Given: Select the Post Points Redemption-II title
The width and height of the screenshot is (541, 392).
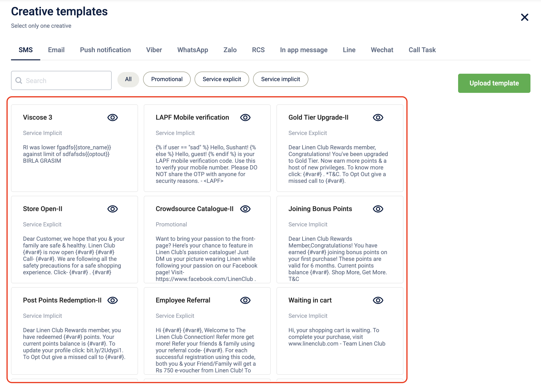Looking at the screenshot, I should (x=62, y=300).
